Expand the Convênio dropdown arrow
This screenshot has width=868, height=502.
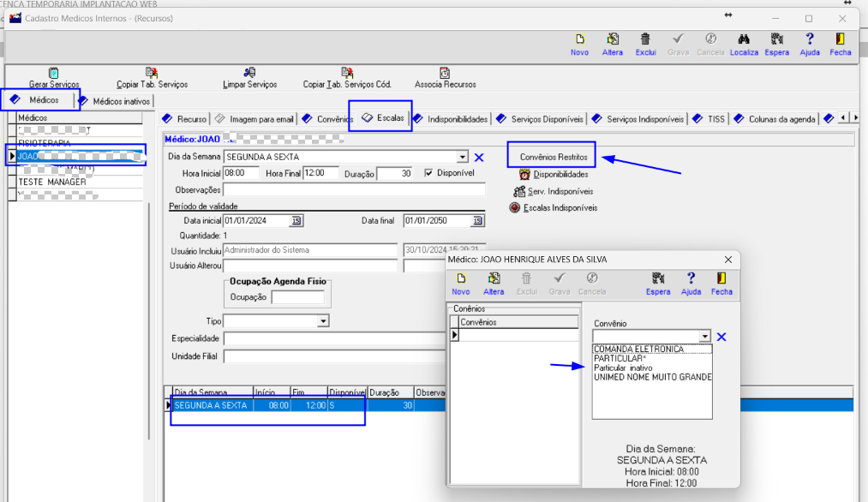[704, 337]
